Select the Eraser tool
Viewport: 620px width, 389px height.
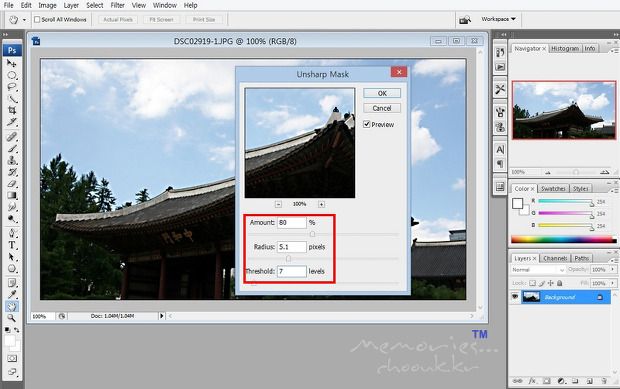pos(12,183)
